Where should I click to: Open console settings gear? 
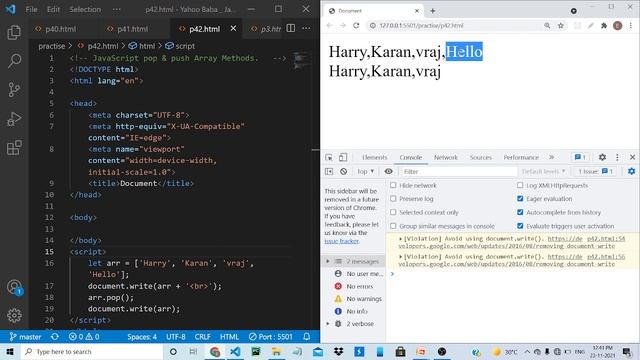click(631, 171)
